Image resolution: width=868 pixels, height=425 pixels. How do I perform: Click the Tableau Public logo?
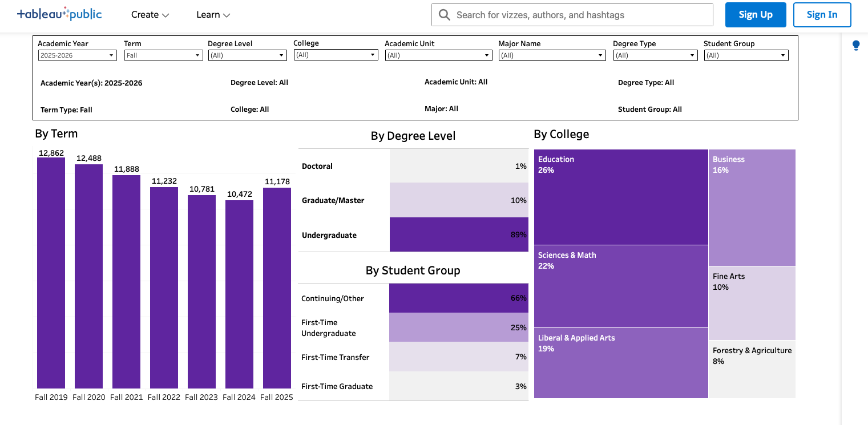click(x=59, y=14)
